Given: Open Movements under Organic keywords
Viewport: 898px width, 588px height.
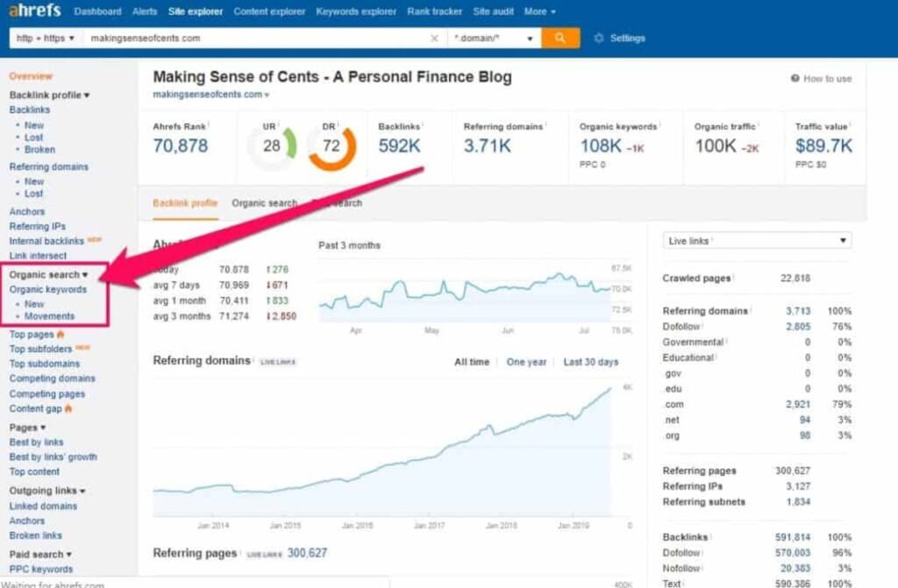Looking at the screenshot, I should pyautogui.click(x=49, y=316).
